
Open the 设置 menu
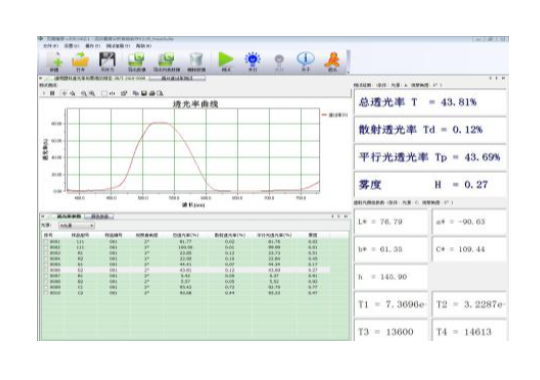coord(72,46)
